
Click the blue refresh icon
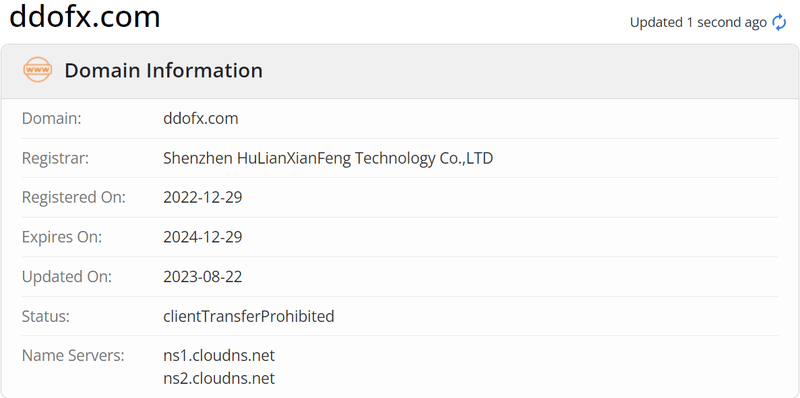[x=779, y=22]
